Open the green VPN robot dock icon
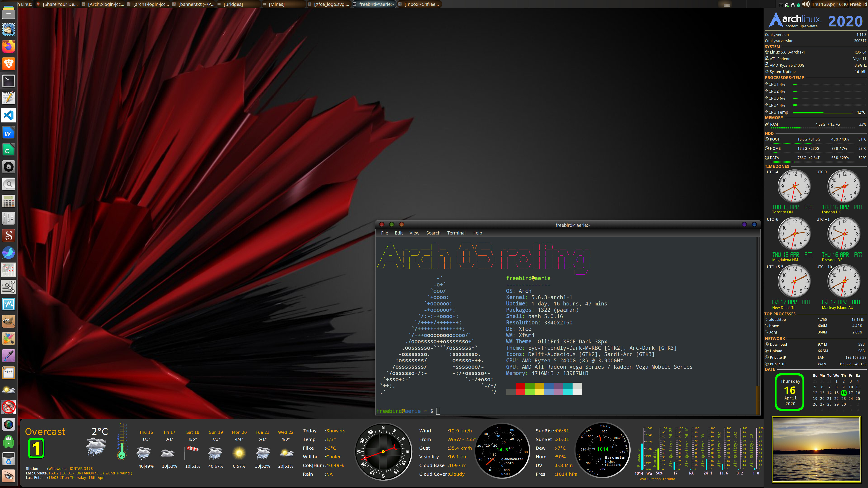 click(8, 441)
